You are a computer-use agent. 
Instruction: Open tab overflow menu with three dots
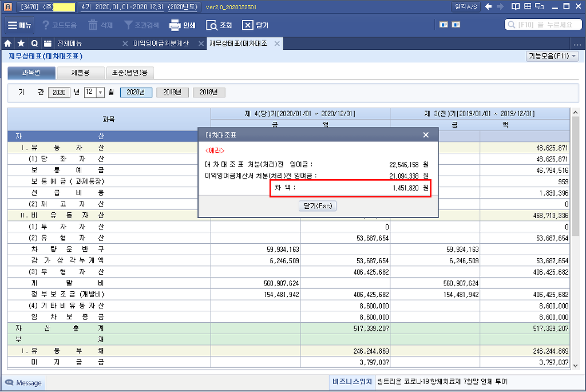point(576,44)
